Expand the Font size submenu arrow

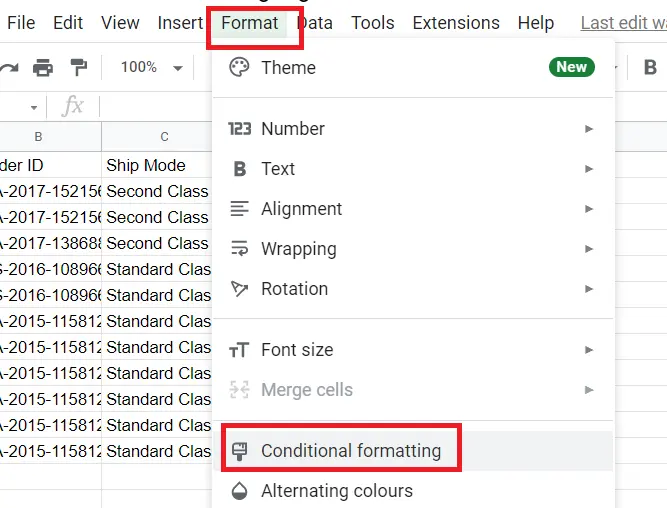click(x=589, y=350)
